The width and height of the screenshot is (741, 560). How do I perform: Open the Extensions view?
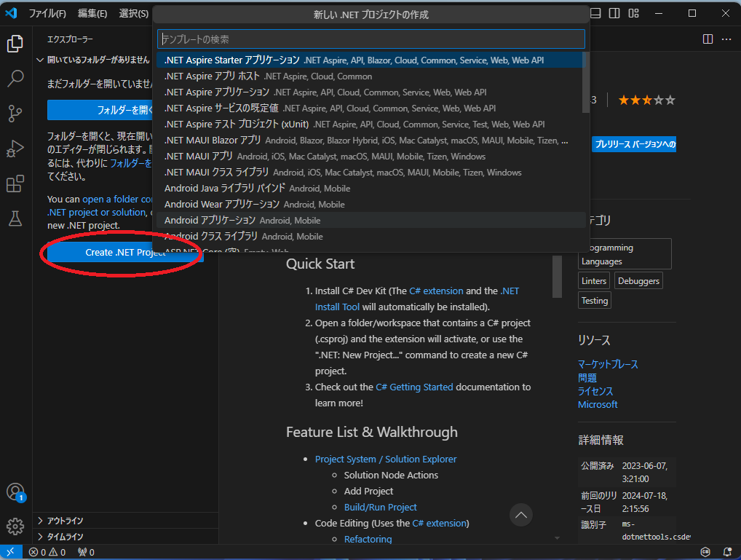pyautogui.click(x=15, y=184)
